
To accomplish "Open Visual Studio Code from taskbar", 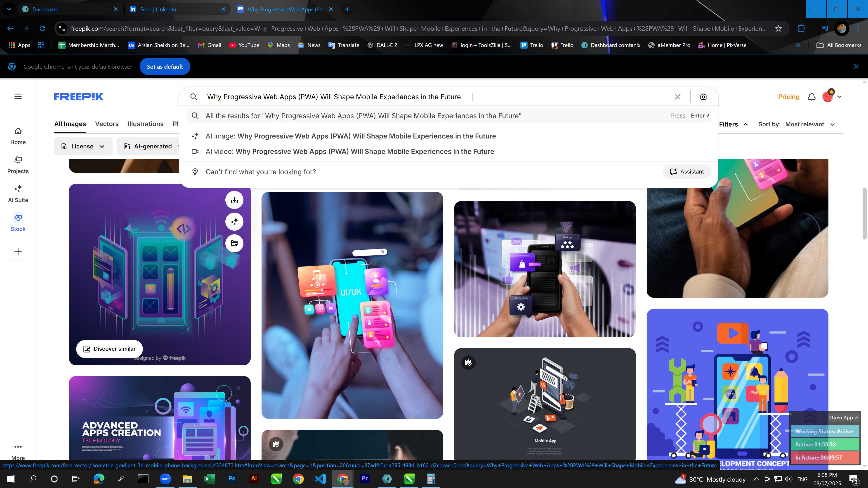I will [x=321, y=479].
